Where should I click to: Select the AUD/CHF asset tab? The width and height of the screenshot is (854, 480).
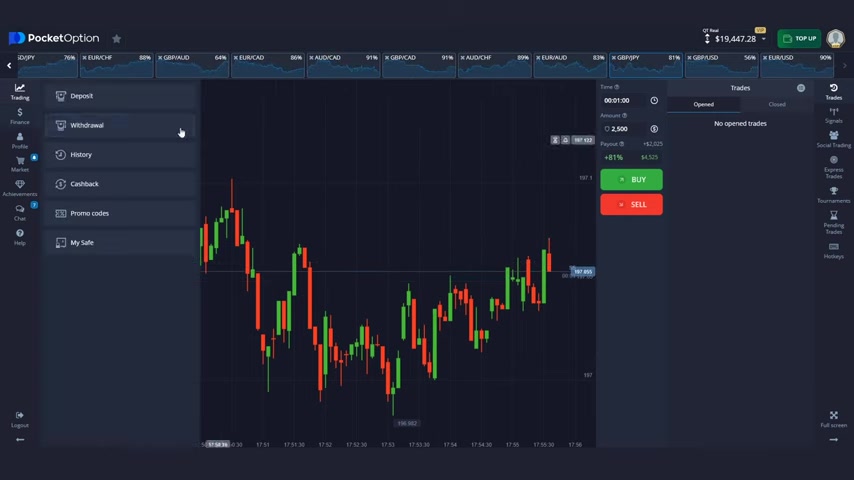click(495, 65)
